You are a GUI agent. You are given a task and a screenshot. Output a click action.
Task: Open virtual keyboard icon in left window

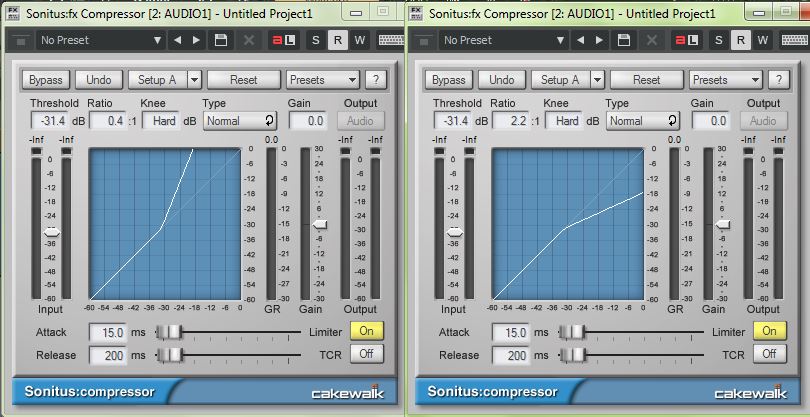(391, 40)
